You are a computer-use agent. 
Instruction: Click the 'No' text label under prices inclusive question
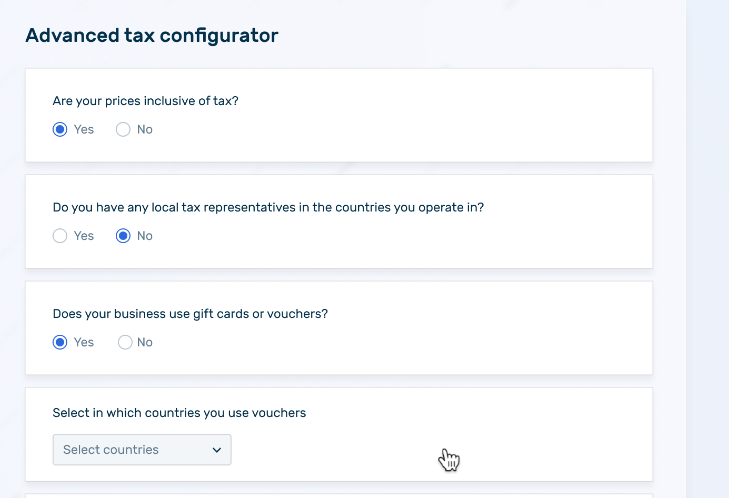click(145, 130)
